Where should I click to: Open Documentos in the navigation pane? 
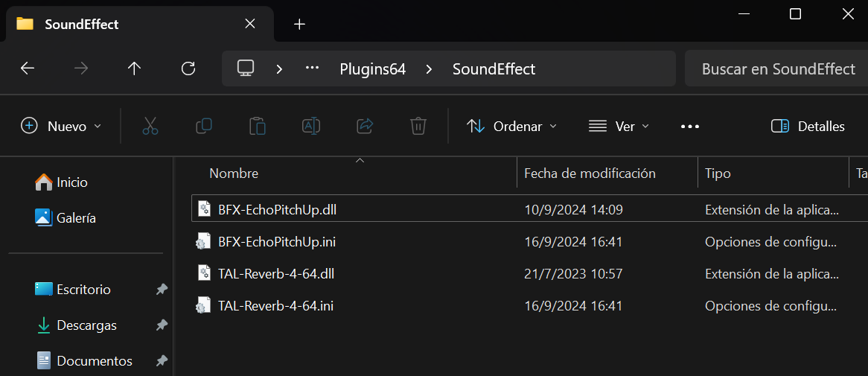click(x=83, y=361)
